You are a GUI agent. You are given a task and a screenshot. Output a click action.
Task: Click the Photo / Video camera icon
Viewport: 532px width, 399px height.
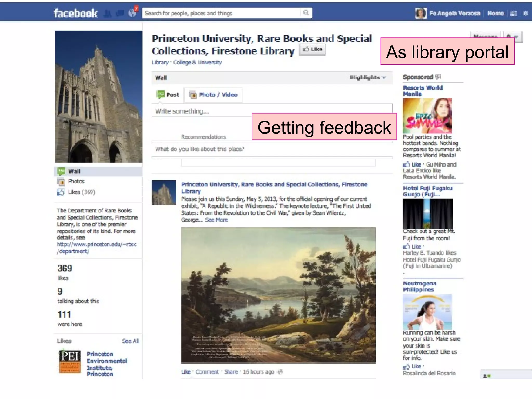click(193, 95)
